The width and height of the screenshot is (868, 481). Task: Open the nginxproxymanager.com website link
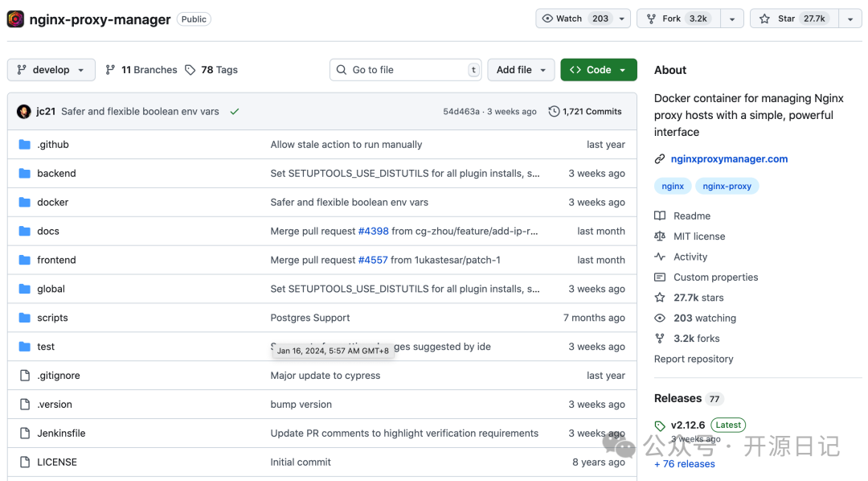coord(729,159)
